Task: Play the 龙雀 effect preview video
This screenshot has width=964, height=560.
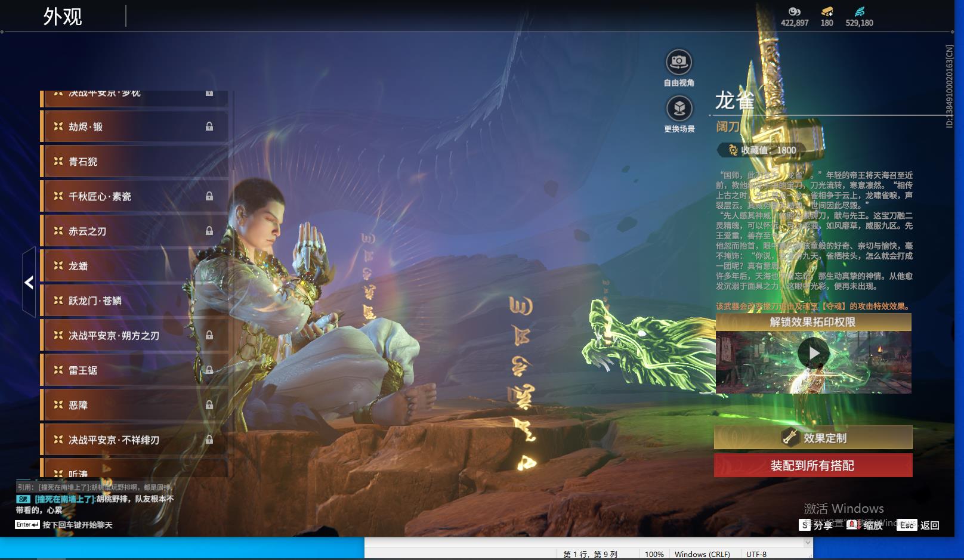Action: [814, 353]
